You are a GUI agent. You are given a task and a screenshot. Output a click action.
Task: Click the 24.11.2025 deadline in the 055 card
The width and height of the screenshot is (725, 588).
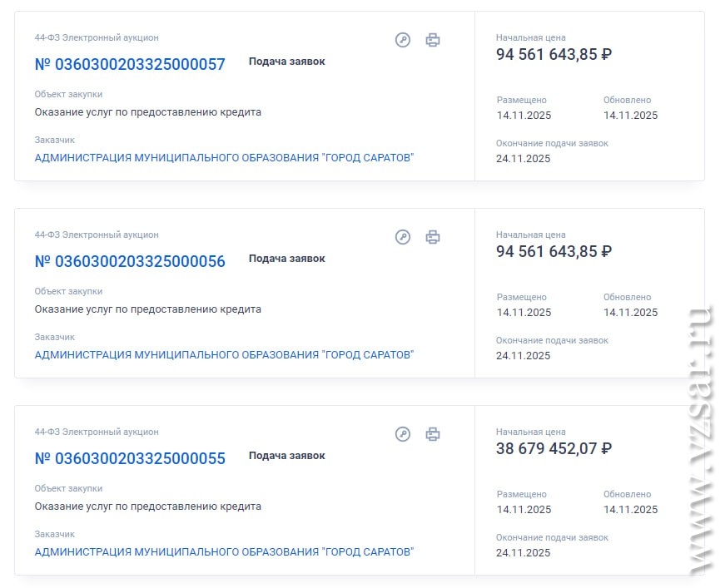coord(523,553)
